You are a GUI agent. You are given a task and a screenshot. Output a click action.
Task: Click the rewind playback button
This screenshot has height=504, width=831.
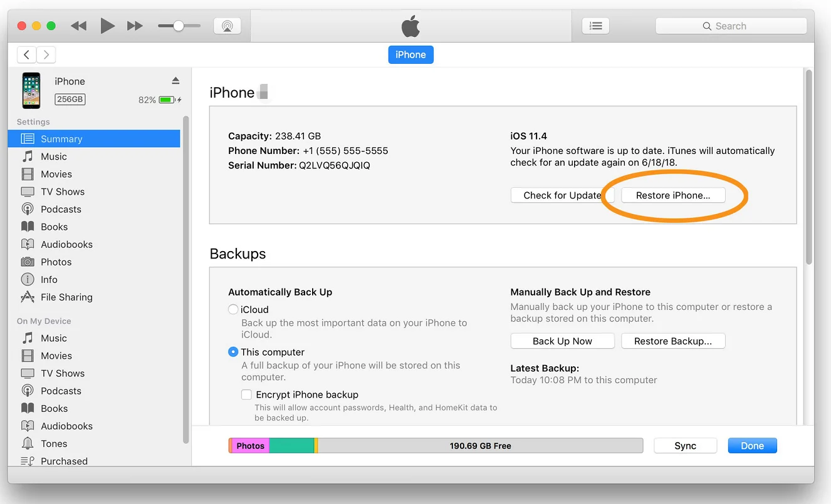click(78, 26)
